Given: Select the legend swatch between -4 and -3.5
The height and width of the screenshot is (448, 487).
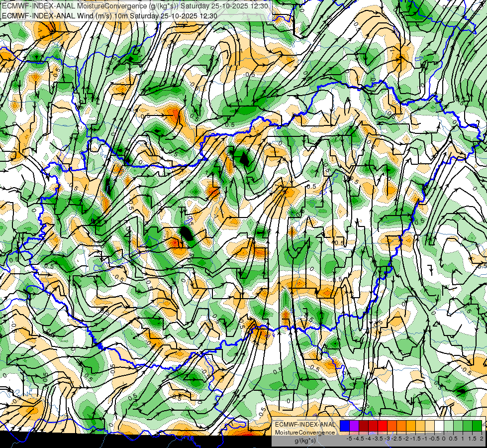Looking at the screenshot, I should 373,426.
